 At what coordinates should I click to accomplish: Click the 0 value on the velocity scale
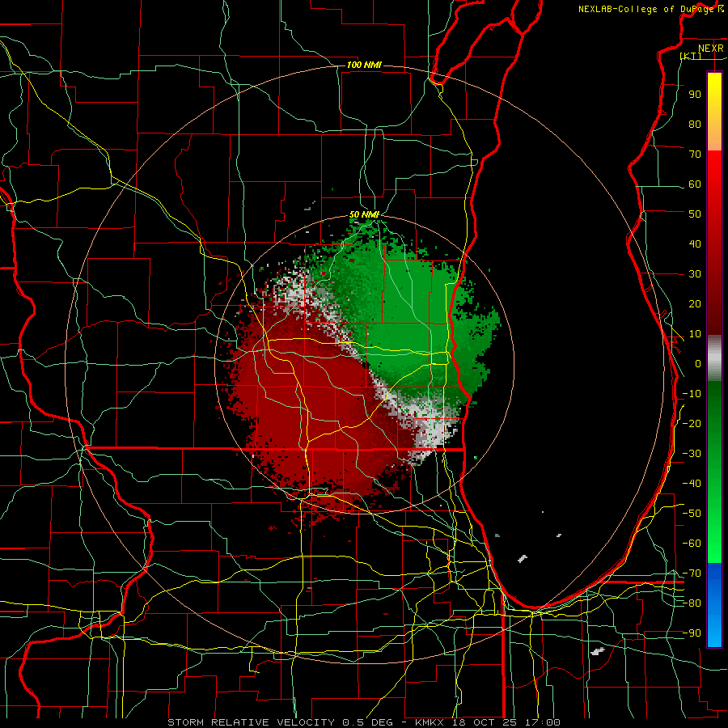(697, 363)
